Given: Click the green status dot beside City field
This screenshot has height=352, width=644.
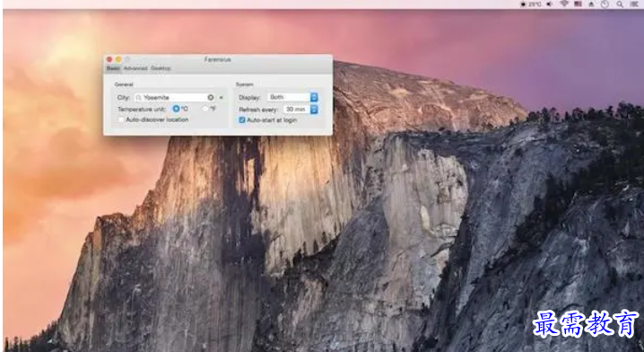Looking at the screenshot, I should [221, 98].
